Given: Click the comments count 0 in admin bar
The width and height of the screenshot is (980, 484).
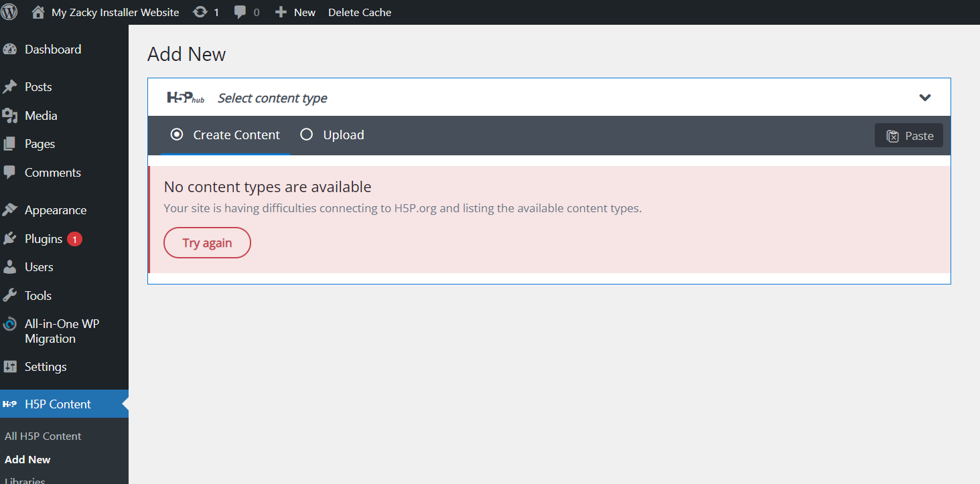Looking at the screenshot, I should [x=257, y=12].
